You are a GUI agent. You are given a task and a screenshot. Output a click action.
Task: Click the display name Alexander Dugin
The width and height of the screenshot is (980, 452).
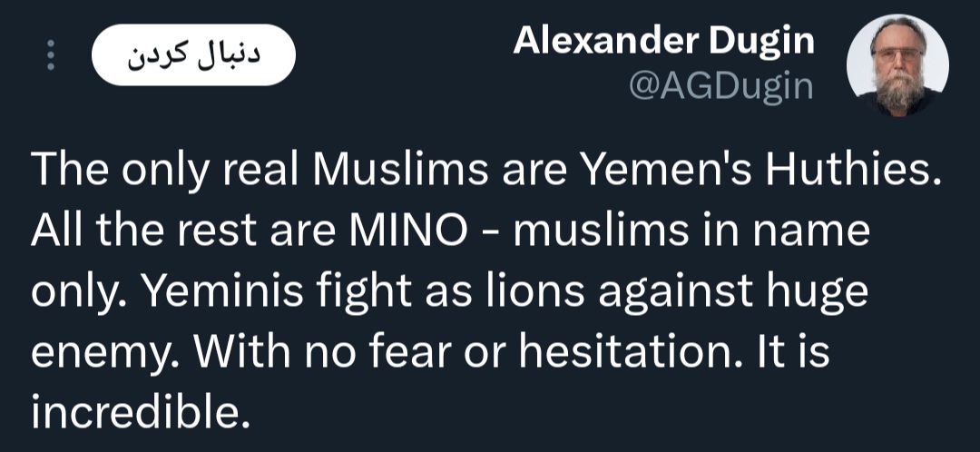pos(664,42)
